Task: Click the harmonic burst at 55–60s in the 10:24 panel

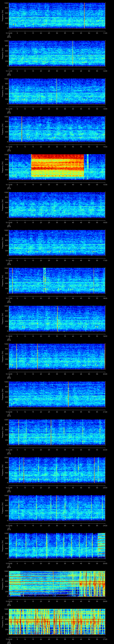Action: tap(101, 546)
